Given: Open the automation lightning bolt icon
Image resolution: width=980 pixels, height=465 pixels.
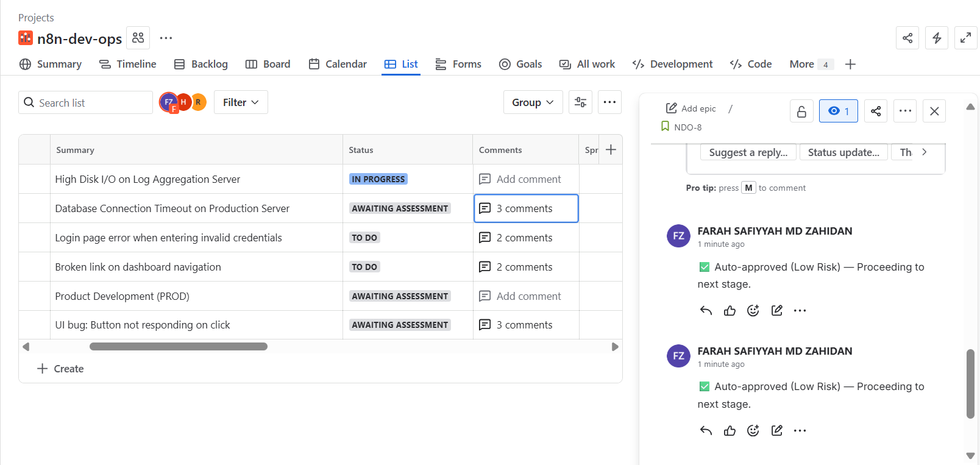Looking at the screenshot, I should point(937,38).
